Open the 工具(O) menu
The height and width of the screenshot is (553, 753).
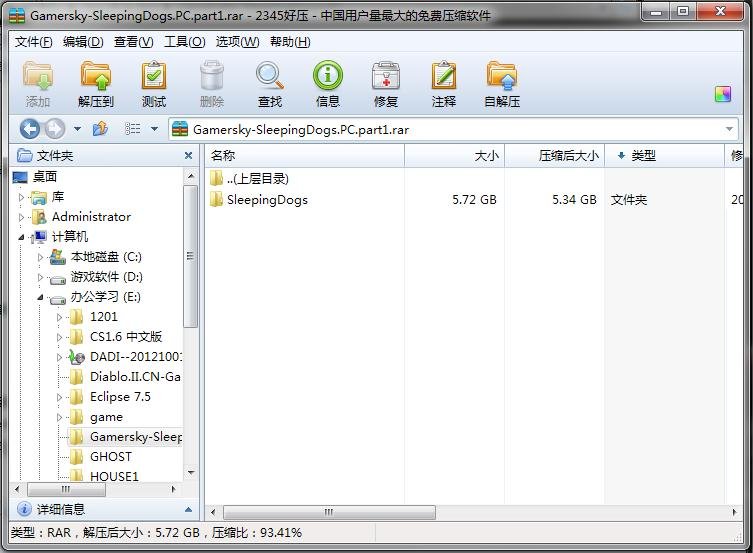click(x=184, y=42)
